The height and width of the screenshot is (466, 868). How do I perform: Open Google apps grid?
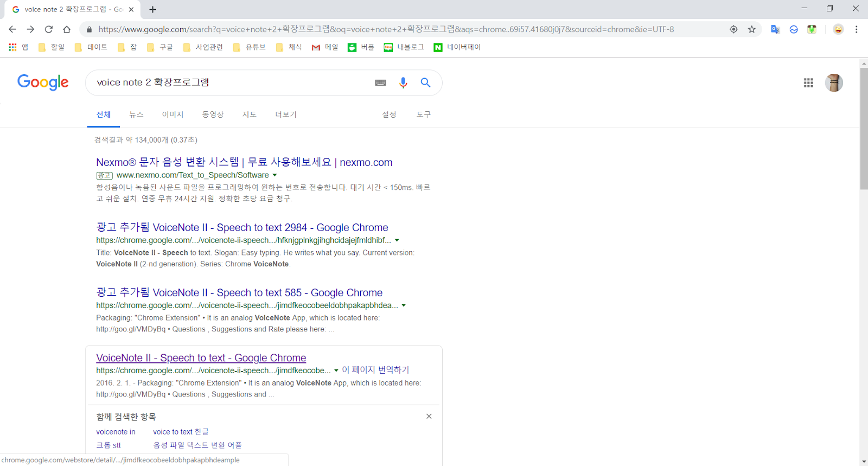[808, 82]
